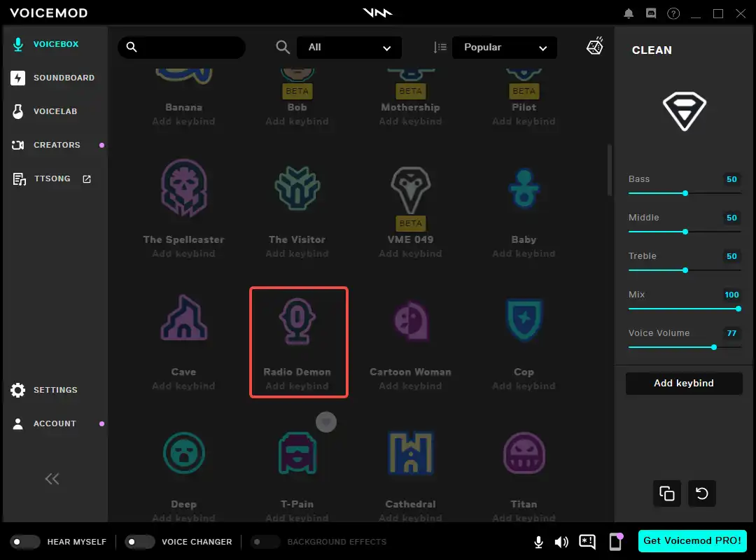Click Add keybind under Cartoon Woman

tap(411, 386)
